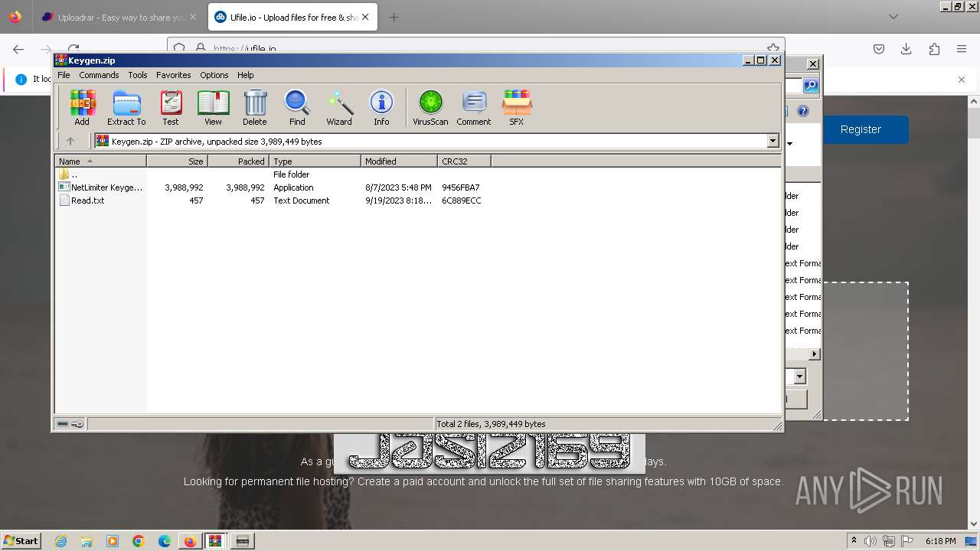Click the Add toolbar icon in WinRAR
The image size is (980, 551).
tap(82, 108)
